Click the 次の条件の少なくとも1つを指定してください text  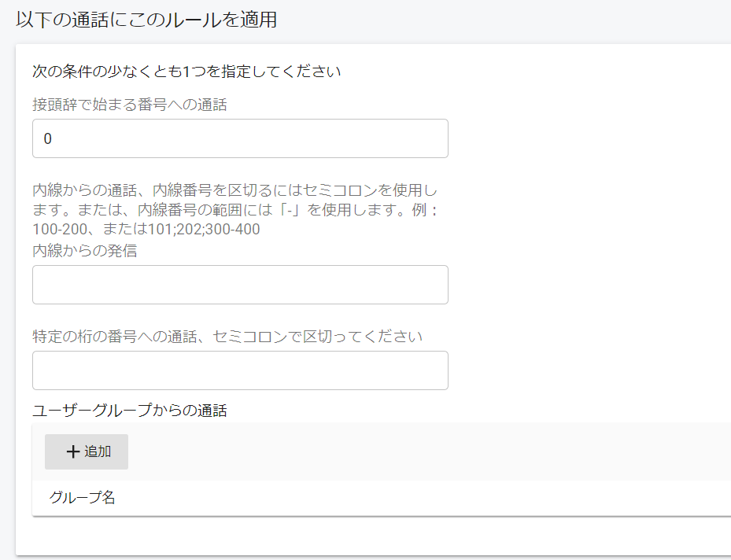tap(186, 72)
